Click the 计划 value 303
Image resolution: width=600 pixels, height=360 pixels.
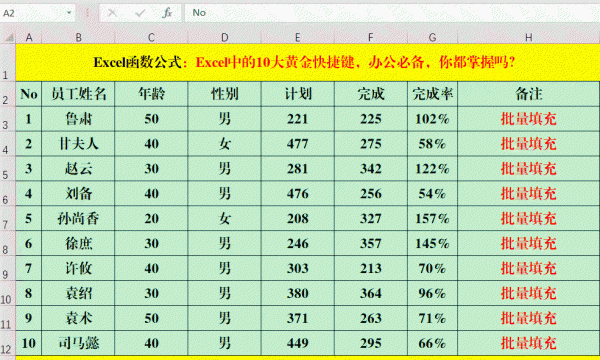coord(298,269)
